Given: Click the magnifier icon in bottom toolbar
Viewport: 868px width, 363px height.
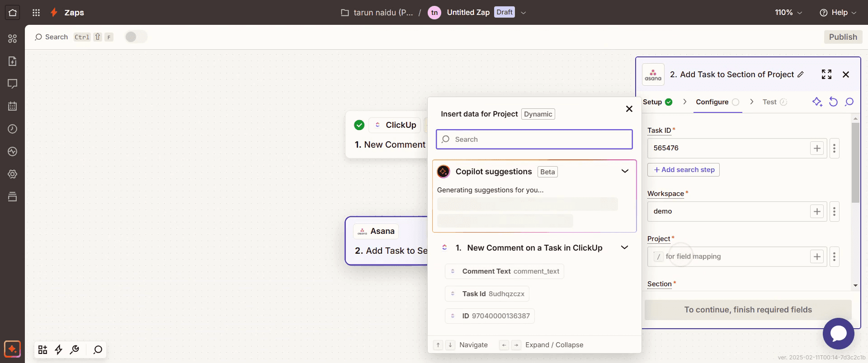Looking at the screenshot, I should point(98,350).
